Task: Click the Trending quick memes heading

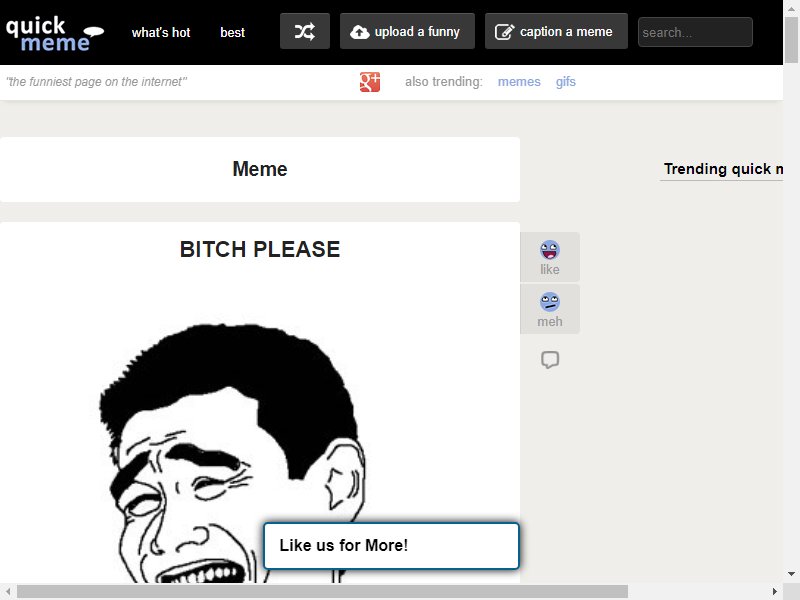Action: [723, 169]
